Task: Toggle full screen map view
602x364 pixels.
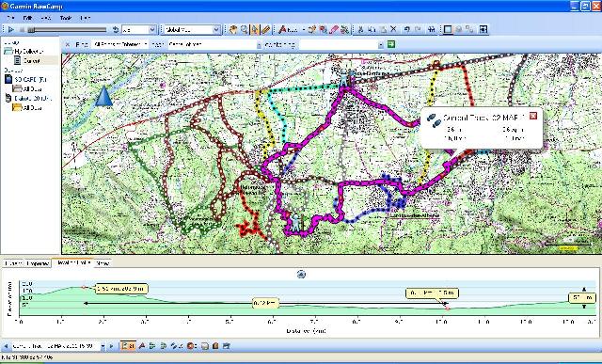Action: pyautogui.click(x=483, y=29)
